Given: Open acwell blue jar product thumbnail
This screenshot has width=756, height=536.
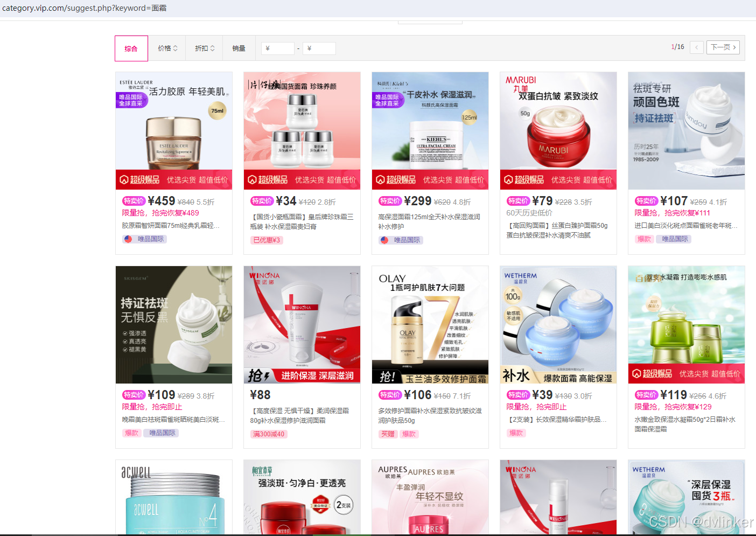Looking at the screenshot, I should pos(174,497).
